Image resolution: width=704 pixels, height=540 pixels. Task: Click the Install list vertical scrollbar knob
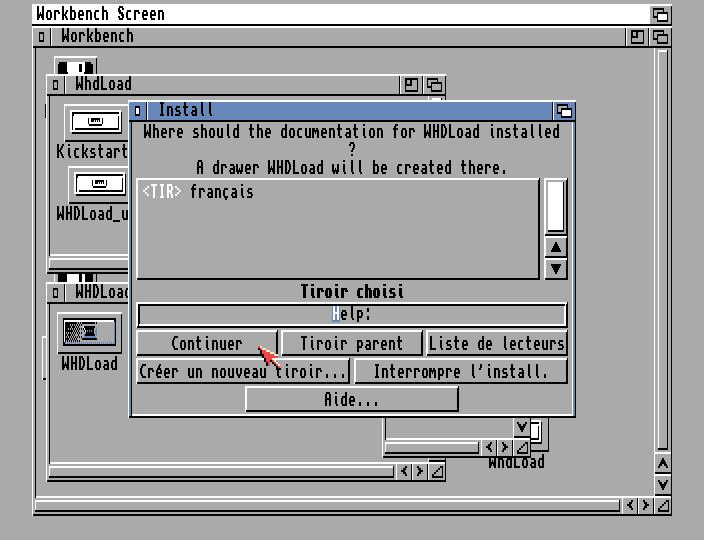[x=556, y=206]
